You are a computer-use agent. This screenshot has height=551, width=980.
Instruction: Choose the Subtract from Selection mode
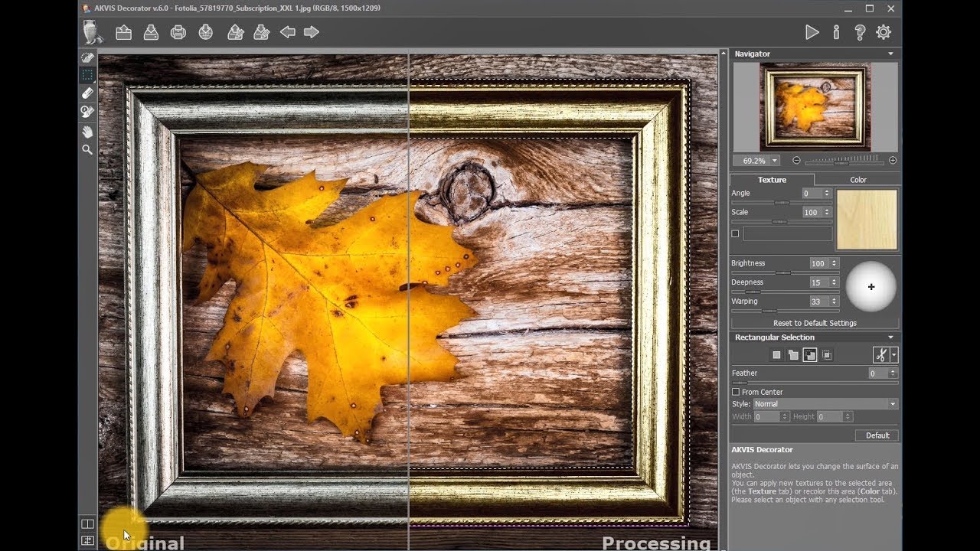(x=810, y=355)
